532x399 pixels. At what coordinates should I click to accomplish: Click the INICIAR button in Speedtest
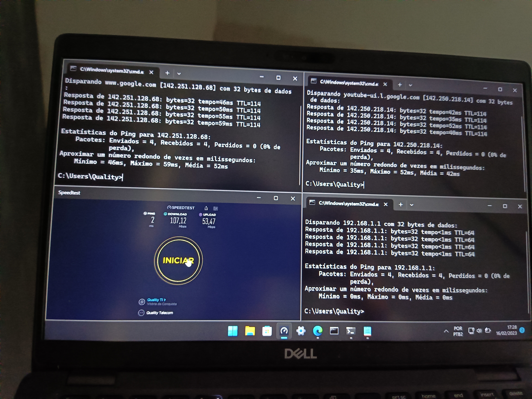(x=178, y=261)
